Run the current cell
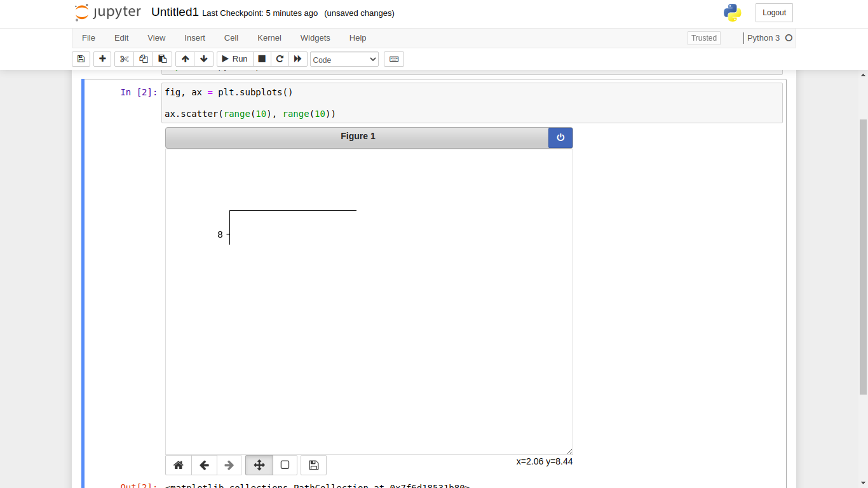This screenshot has height=488, width=868. 234,59
